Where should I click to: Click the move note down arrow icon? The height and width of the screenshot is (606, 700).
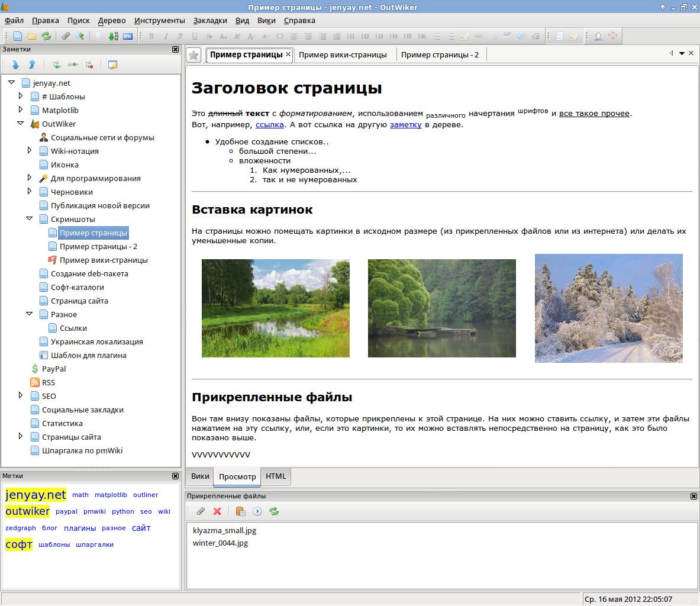[15, 65]
